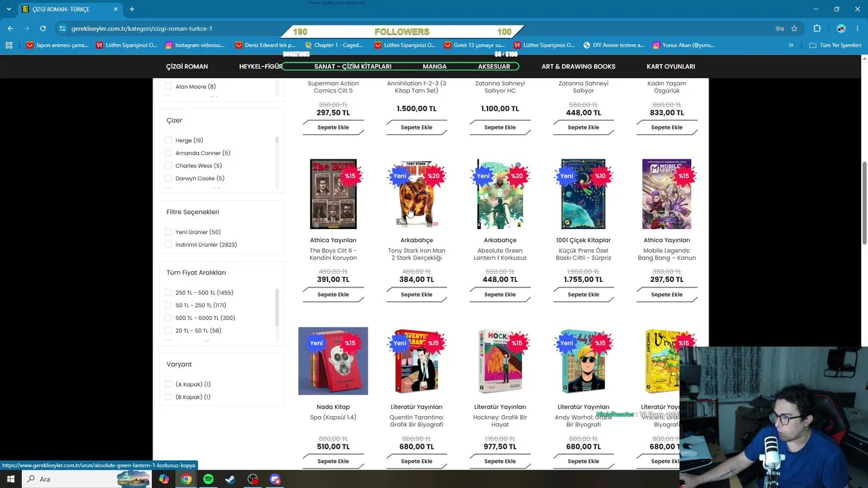Reload the page with the refresh icon

43,28
